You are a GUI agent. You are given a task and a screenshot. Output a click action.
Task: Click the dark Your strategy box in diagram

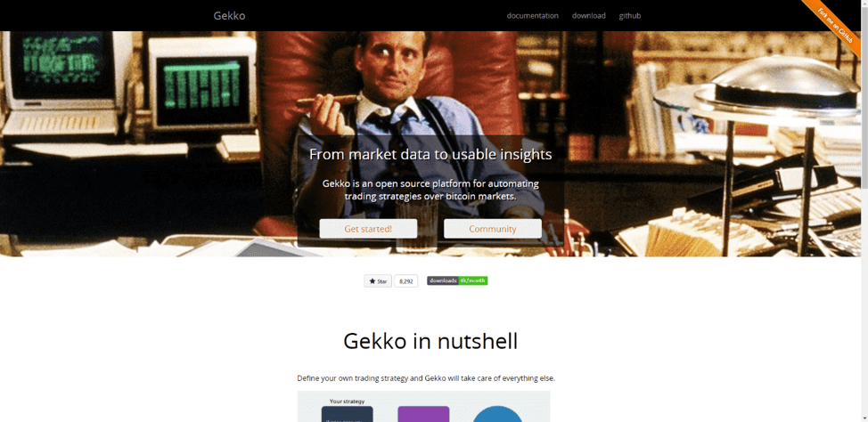pos(347,414)
